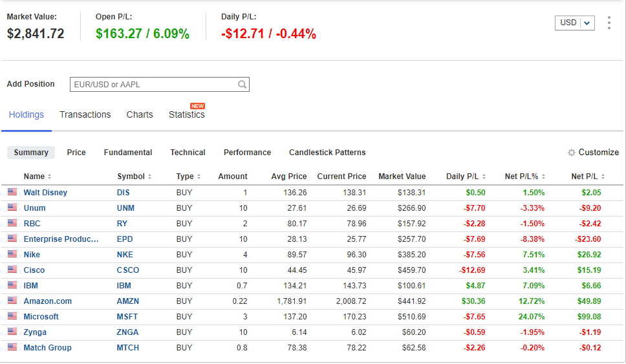Select the Candlestick Patterns view

[327, 153]
